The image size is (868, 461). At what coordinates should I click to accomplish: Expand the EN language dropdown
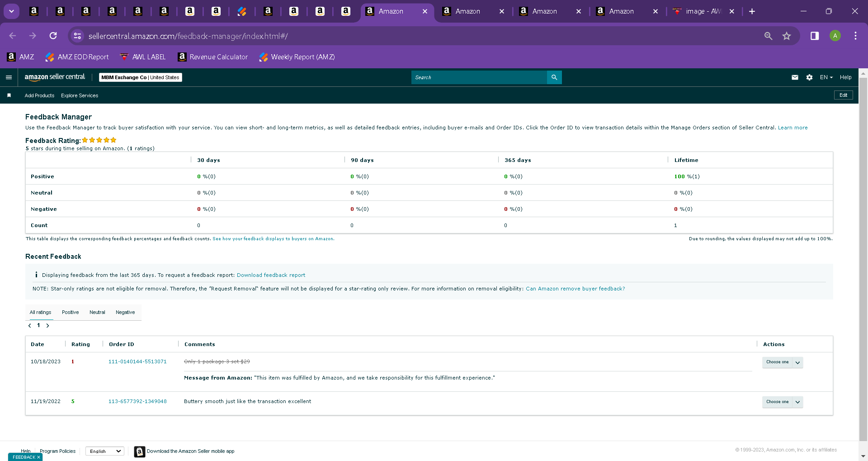click(826, 77)
